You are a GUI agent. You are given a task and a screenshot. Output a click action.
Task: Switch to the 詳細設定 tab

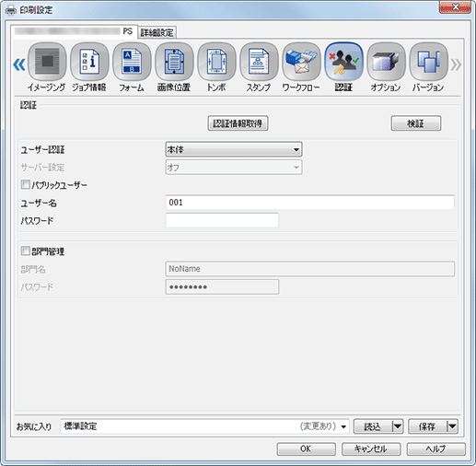(157, 32)
